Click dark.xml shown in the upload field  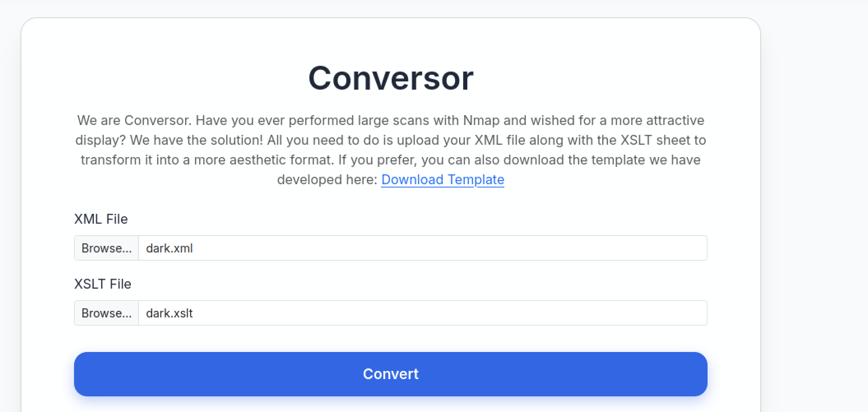pyautogui.click(x=169, y=248)
